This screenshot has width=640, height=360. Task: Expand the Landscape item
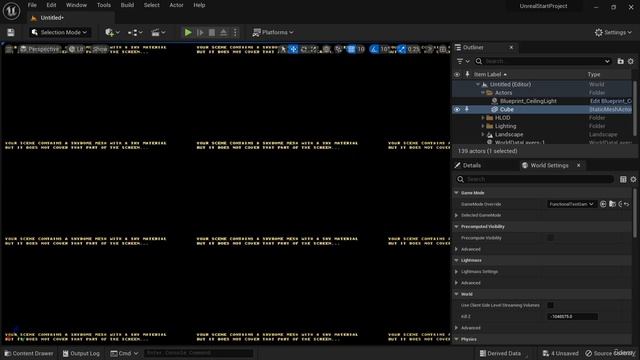tap(483, 134)
